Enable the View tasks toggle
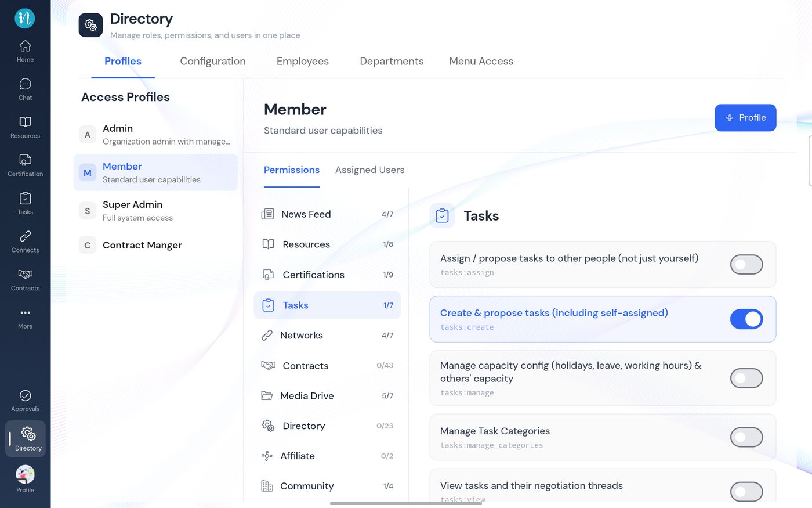The height and width of the screenshot is (508, 812). 746,492
